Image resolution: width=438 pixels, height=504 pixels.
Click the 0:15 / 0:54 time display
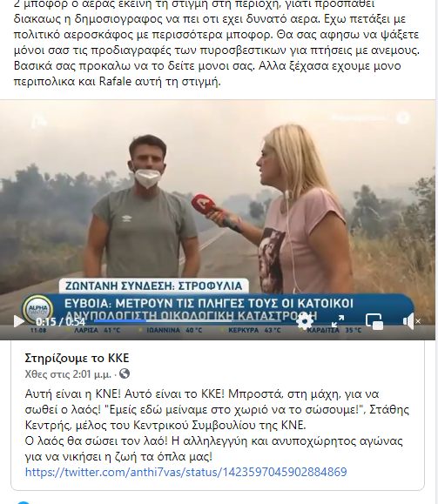[60, 321]
